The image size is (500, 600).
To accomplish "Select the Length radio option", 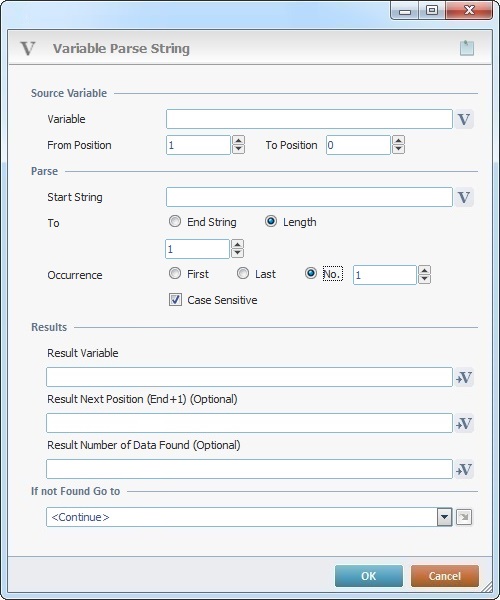I will pos(271,222).
